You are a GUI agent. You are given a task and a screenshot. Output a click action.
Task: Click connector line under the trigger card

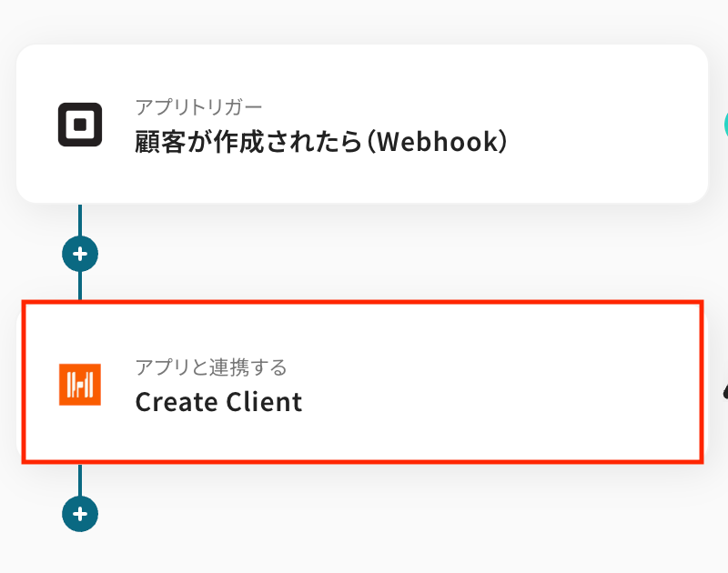point(80,220)
